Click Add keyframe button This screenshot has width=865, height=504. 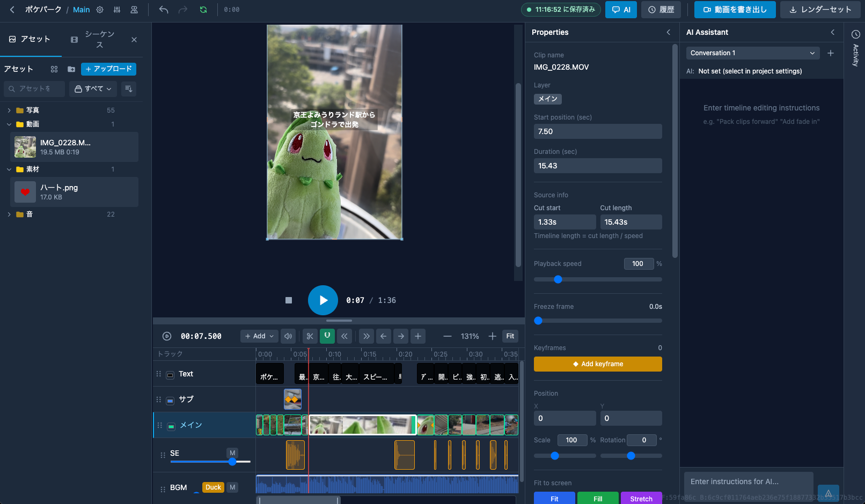point(598,364)
